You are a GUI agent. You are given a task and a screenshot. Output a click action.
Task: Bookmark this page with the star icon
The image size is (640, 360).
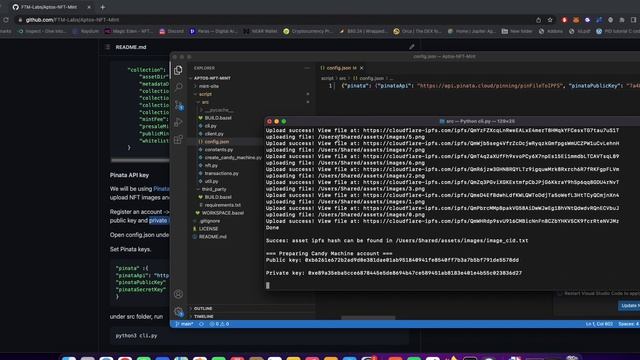pos(550,20)
